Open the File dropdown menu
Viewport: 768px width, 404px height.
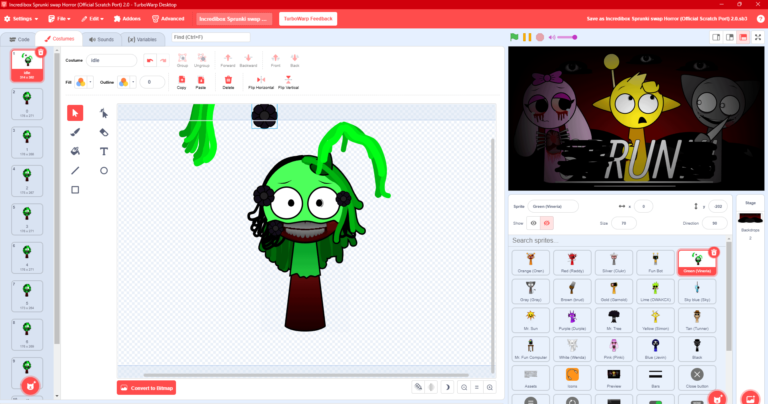[59, 19]
